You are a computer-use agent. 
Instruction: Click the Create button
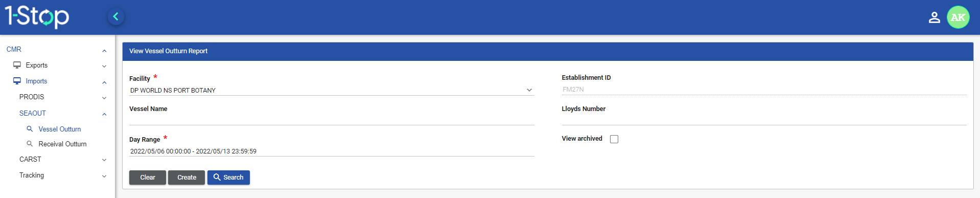(186, 178)
